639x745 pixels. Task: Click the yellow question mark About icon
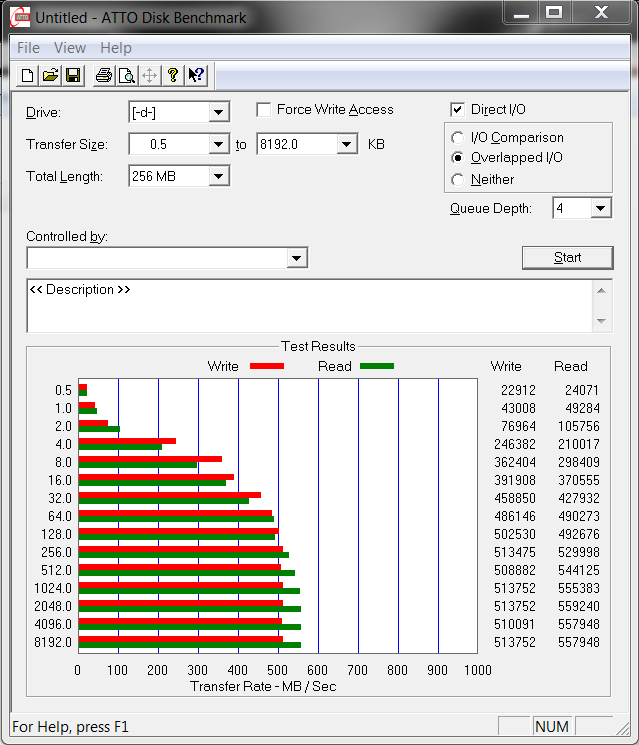[173, 75]
